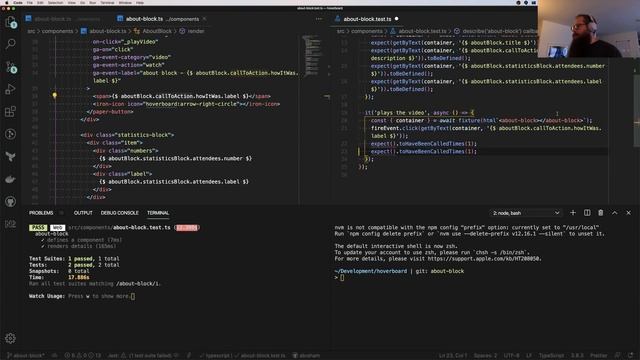
Task: Click the line "it('plays the video'" in test editor
Action: point(419,113)
